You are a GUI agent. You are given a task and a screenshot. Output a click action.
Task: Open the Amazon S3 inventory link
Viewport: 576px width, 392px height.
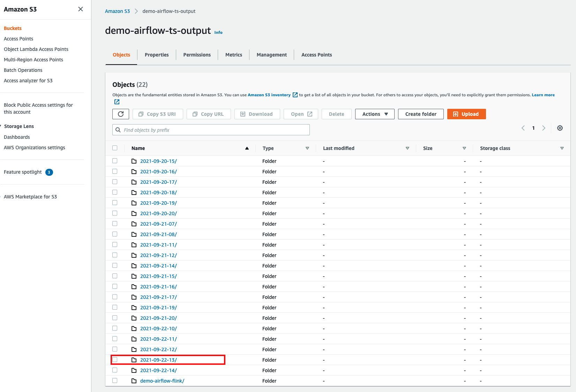click(x=269, y=95)
